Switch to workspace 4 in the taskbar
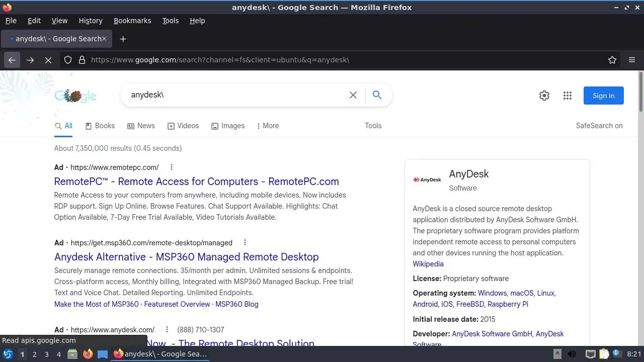The width and height of the screenshot is (644, 362). point(58,354)
